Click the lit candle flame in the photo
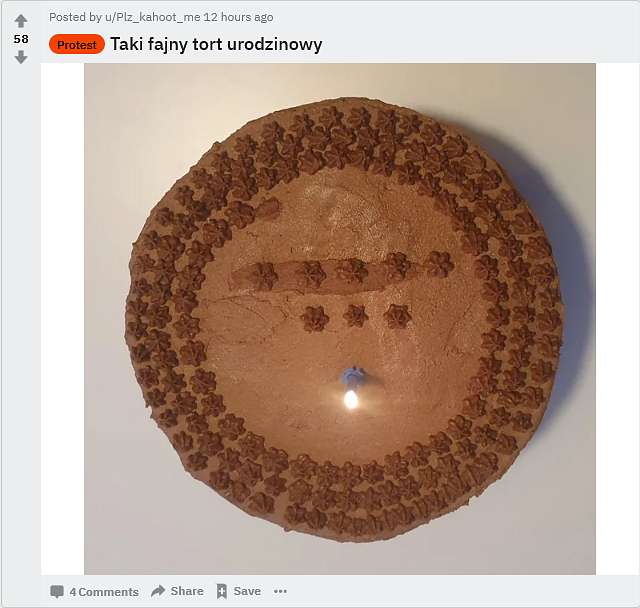Viewport: 640px width, 608px height. 350,399
